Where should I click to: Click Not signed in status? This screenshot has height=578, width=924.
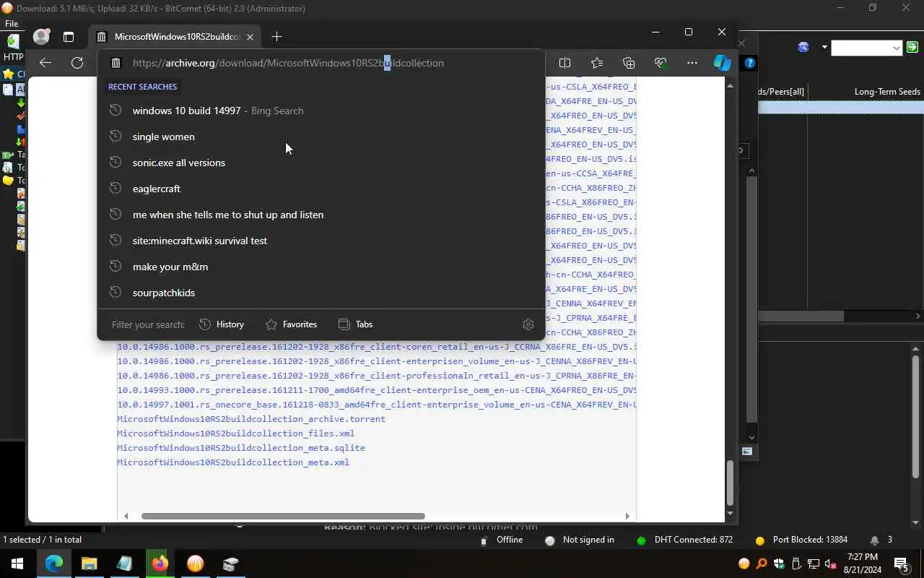(x=580, y=540)
